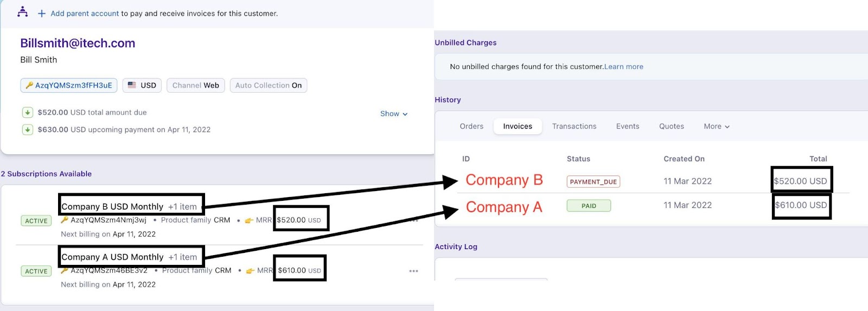The image size is (868, 311).
Task: View the Quotes tab
Action: (x=671, y=126)
